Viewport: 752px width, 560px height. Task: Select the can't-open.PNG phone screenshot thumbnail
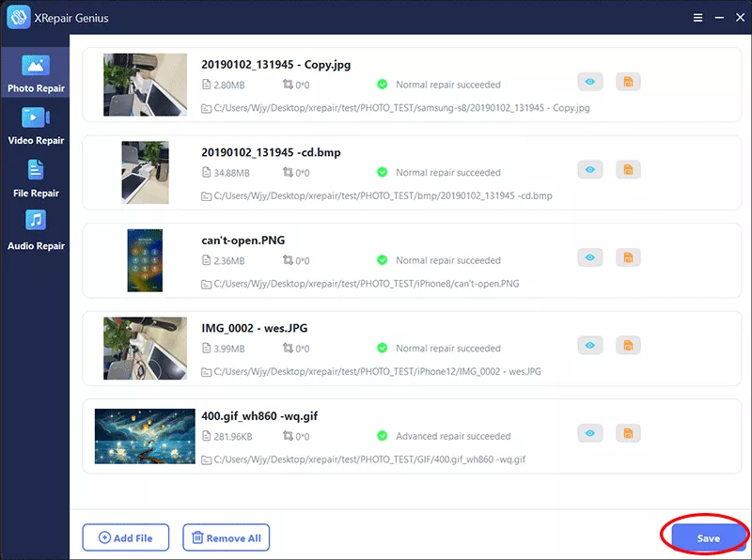pos(145,260)
